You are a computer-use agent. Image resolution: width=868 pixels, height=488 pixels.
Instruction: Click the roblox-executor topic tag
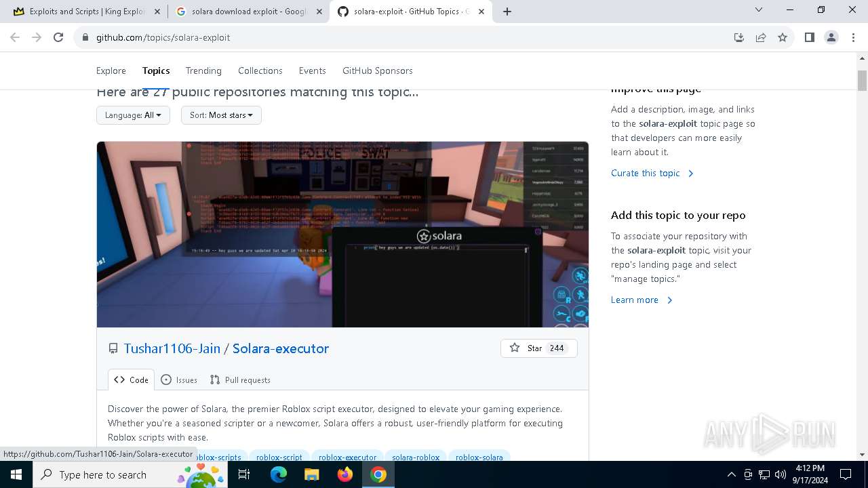347,457
